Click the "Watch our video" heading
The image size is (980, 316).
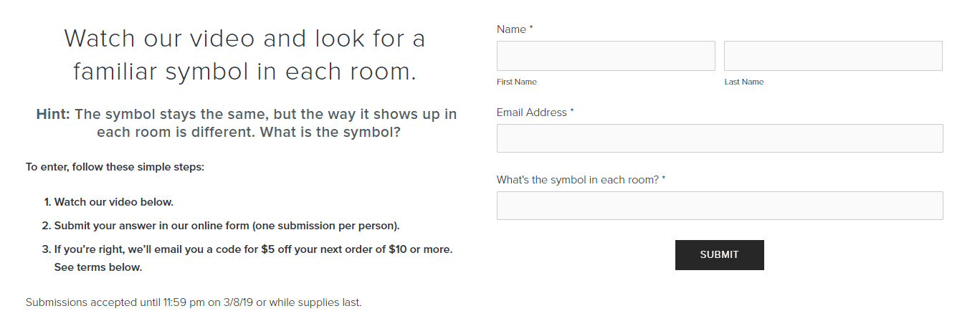point(245,39)
